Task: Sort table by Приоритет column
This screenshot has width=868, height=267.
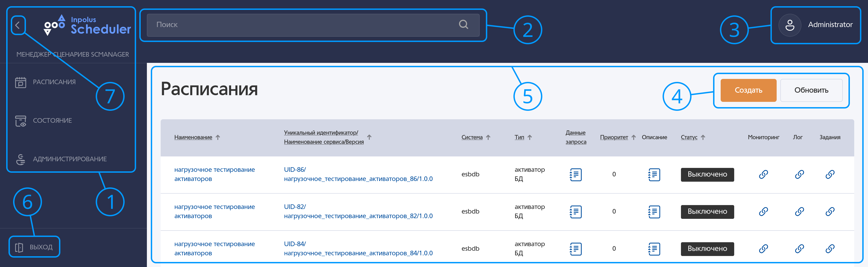Action: pos(614,137)
